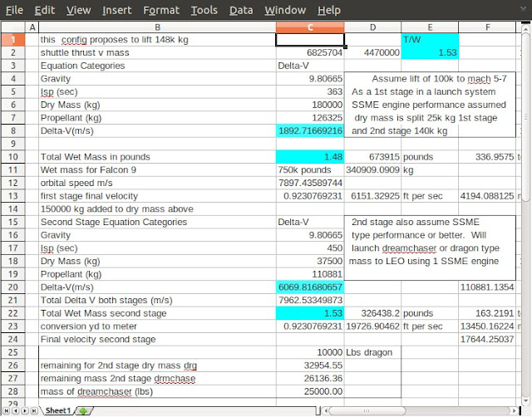Select column B header
This screenshot has width=532, height=417.
pos(157,27)
